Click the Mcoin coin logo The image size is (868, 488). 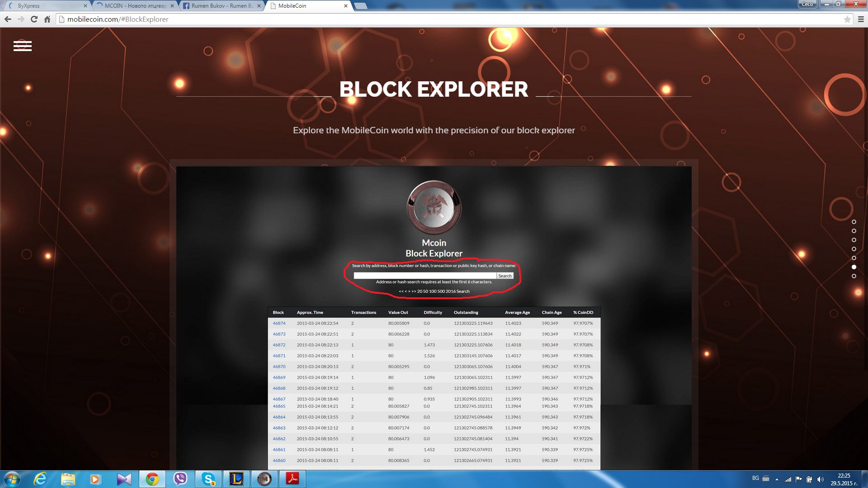(434, 207)
